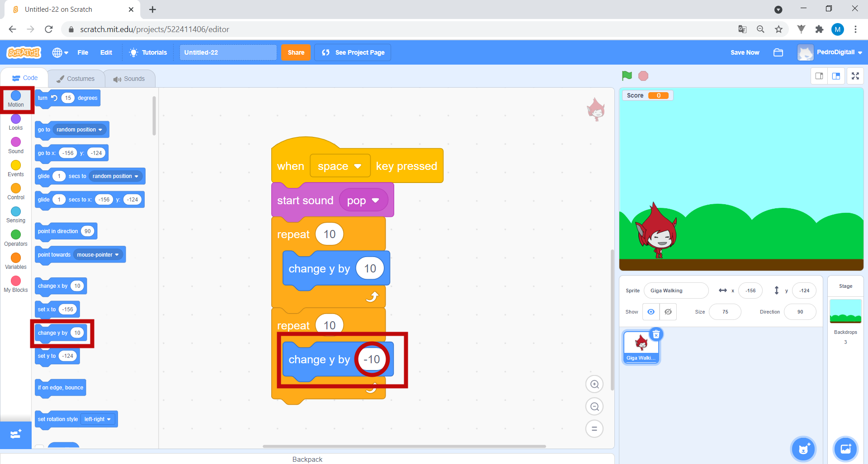Select the Operators block category
Image resolution: width=868 pixels, height=464 pixels.
(16, 238)
